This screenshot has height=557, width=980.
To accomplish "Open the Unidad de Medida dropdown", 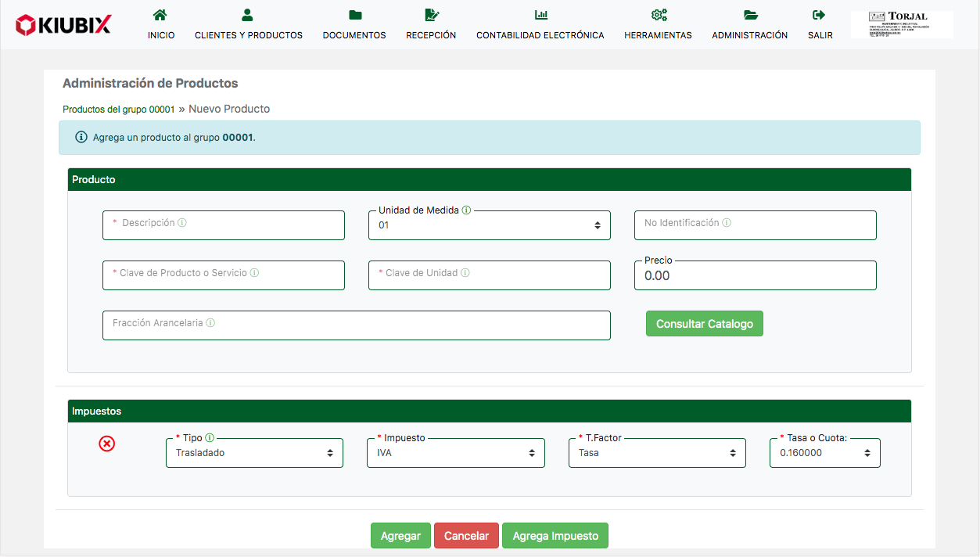I will click(x=489, y=225).
